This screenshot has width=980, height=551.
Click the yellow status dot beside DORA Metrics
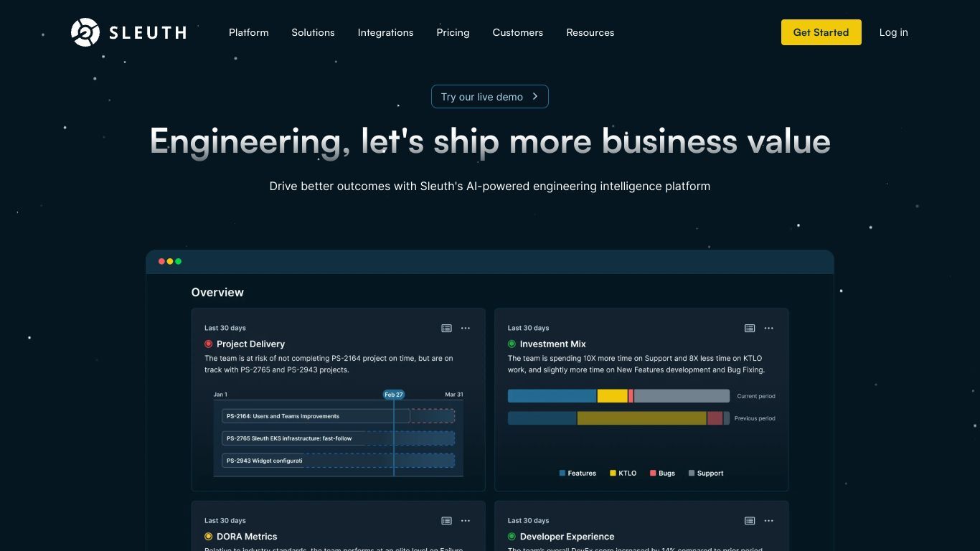point(209,537)
